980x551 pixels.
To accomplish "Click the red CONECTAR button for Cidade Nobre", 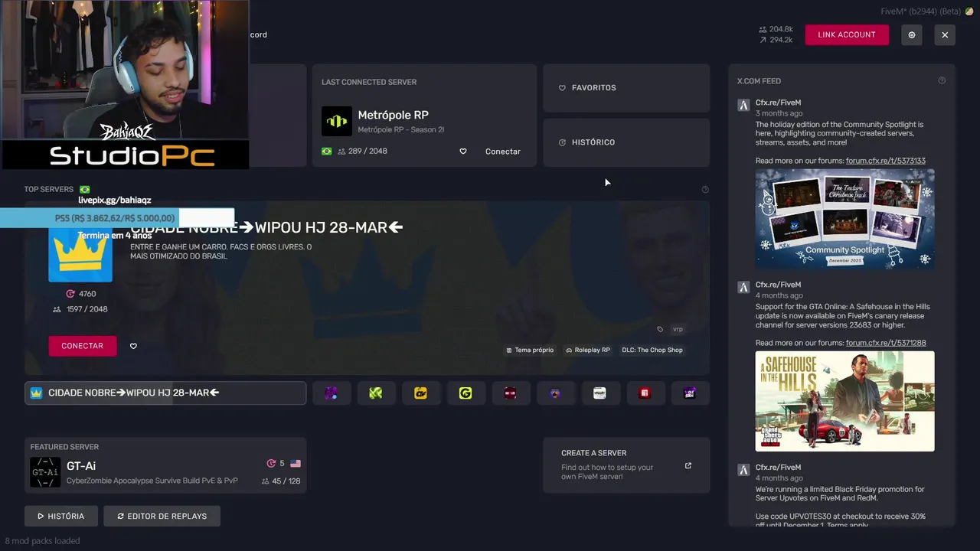I will tap(83, 346).
